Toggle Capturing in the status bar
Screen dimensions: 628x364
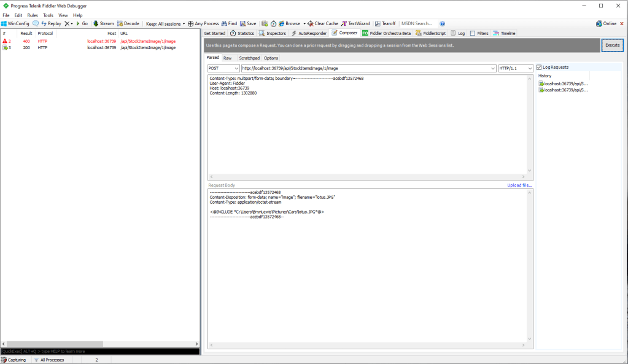click(x=4, y=360)
